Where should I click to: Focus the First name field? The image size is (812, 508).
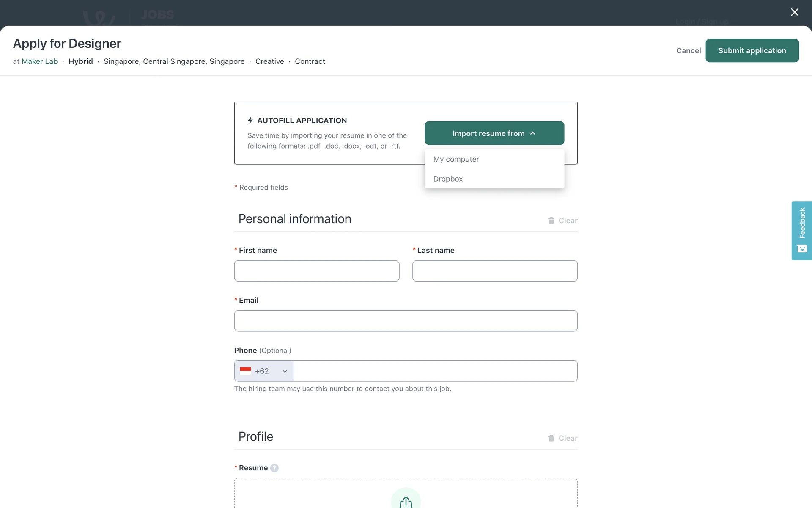[x=316, y=271]
